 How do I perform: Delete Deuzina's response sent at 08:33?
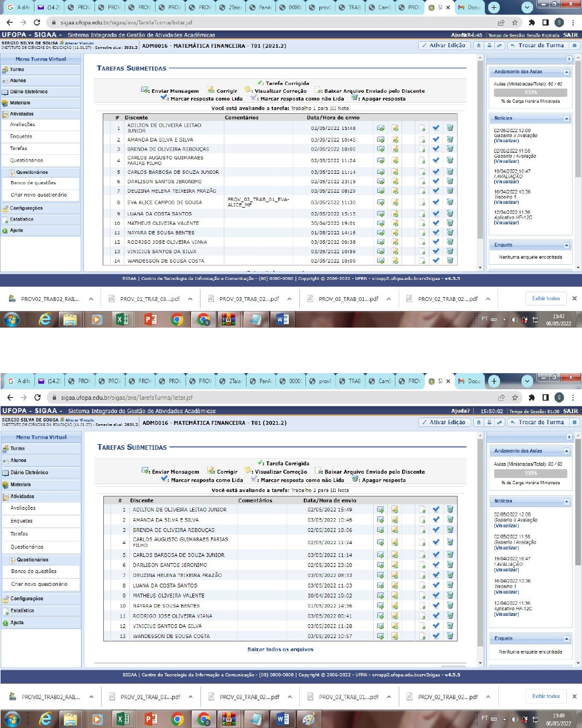tap(450, 575)
